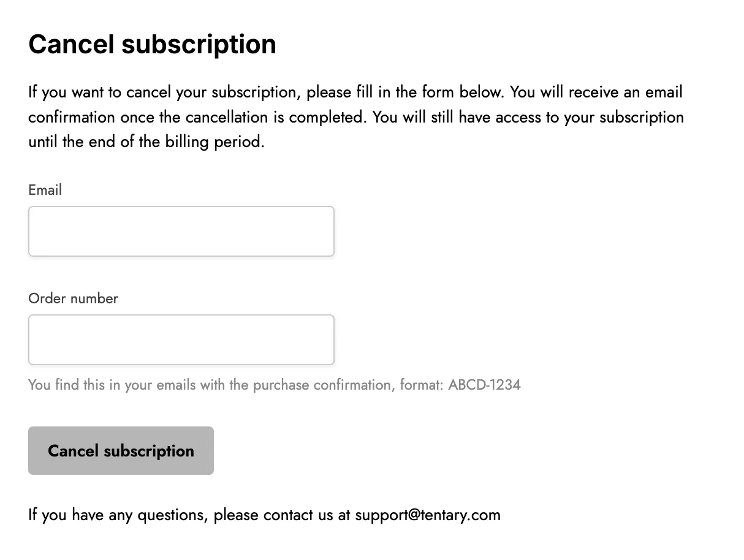This screenshot has width=744, height=560.
Task: Click "If you have any questions" text
Action: pyautogui.click(x=118, y=515)
